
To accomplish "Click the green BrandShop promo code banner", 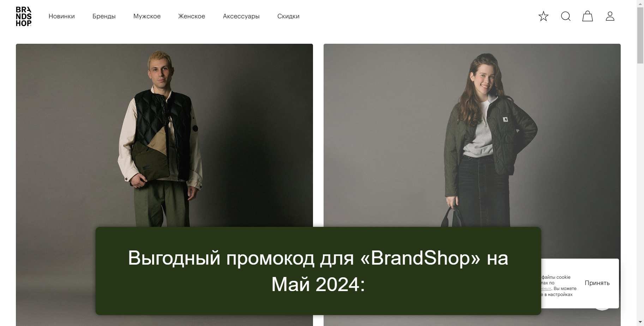I will (318, 271).
